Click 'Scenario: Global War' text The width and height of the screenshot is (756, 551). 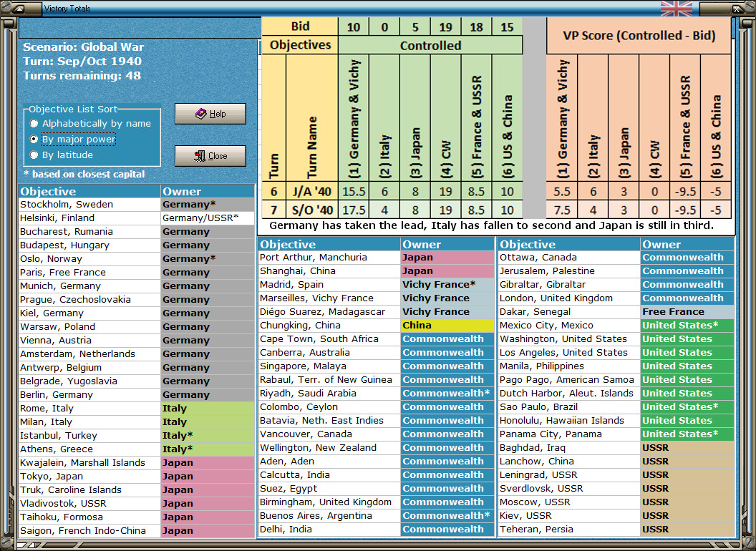click(x=84, y=47)
